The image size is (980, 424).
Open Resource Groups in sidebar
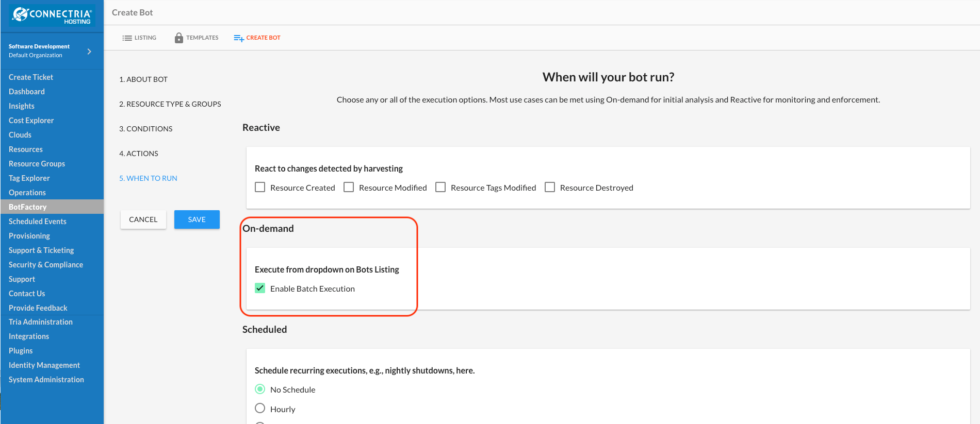coord(37,164)
